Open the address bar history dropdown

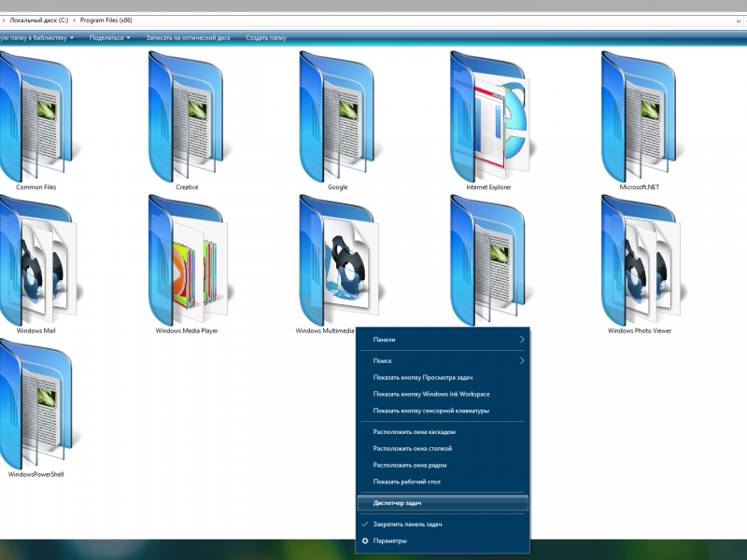(x=739, y=21)
